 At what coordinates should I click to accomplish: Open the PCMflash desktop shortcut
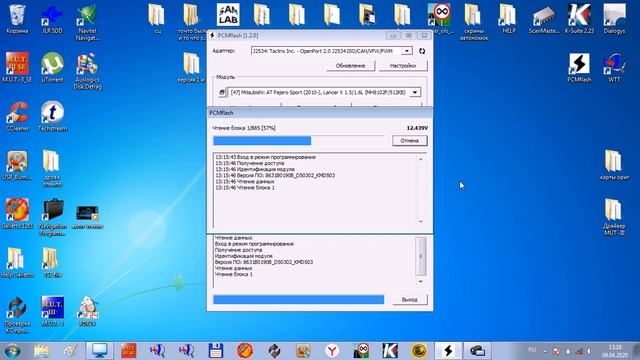point(579,68)
